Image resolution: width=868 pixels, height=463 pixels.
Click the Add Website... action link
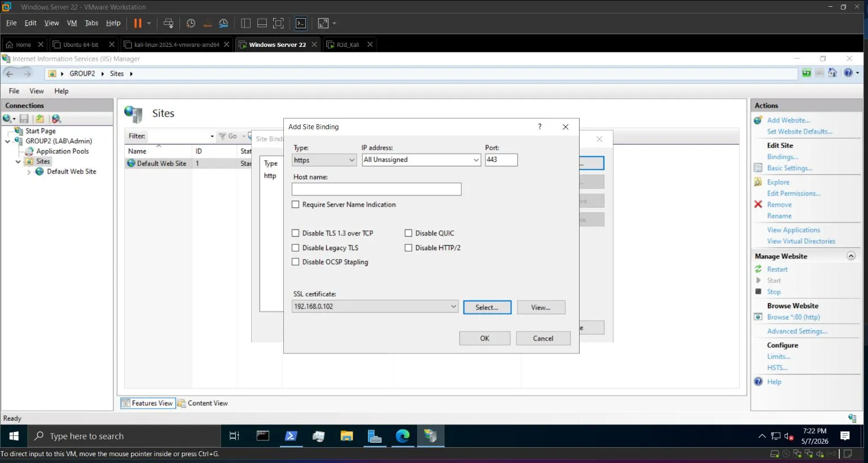click(x=788, y=120)
